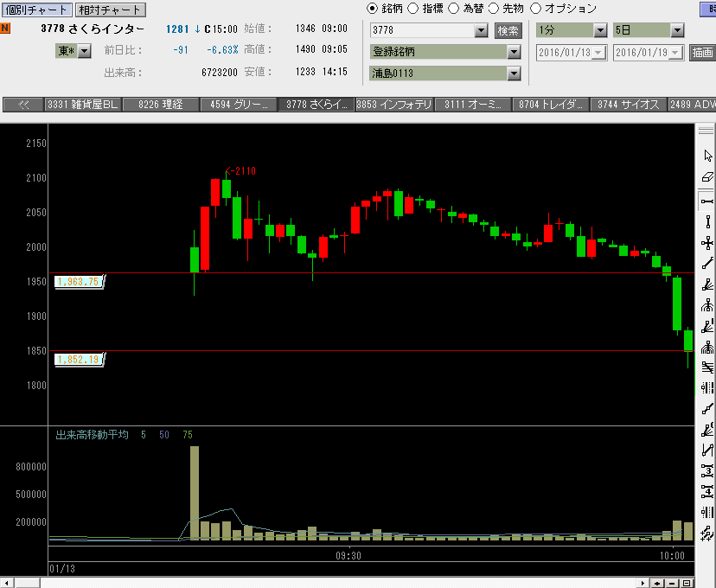Switch to the 相対チャート tab
Viewport: 716px width, 588px height.
[x=110, y=10]
